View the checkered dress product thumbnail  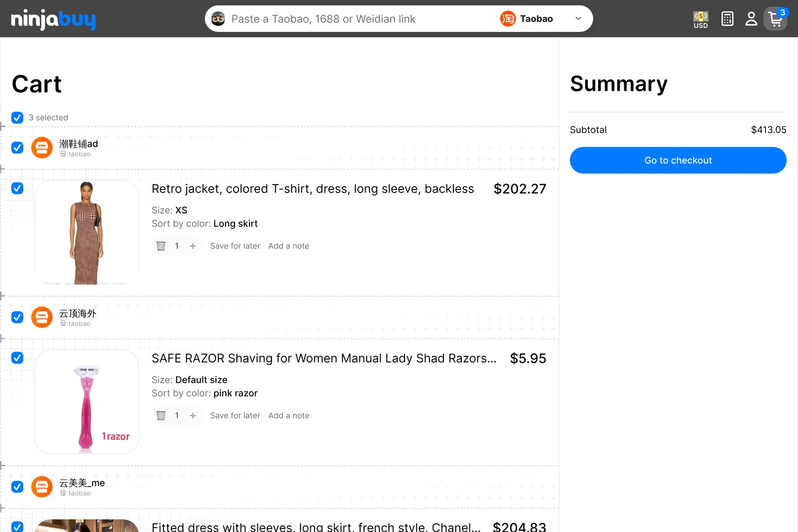tap(87, 233)
